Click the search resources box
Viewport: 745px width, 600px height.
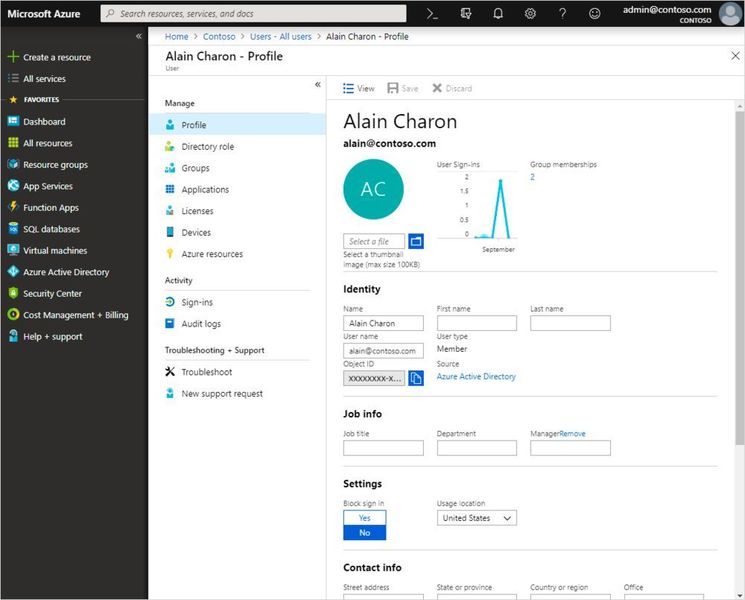click(253, 14)
